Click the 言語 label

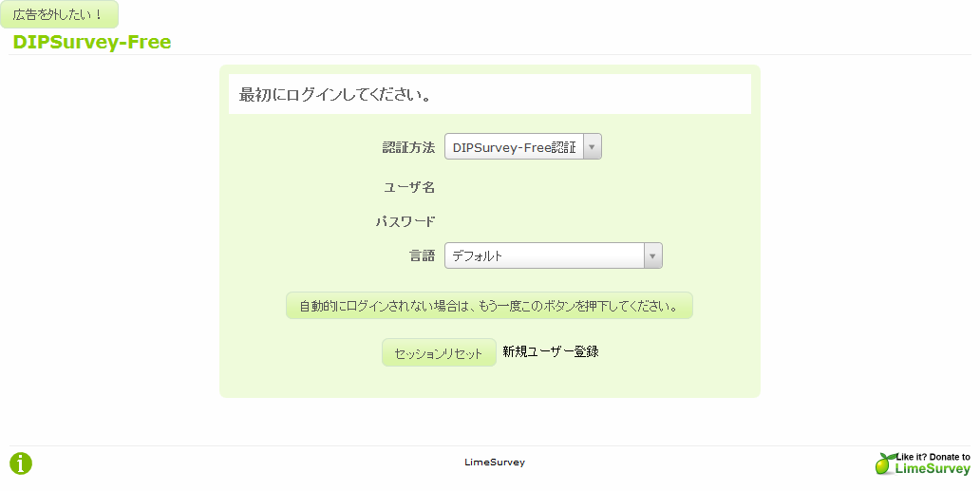[x=422, y=255]
